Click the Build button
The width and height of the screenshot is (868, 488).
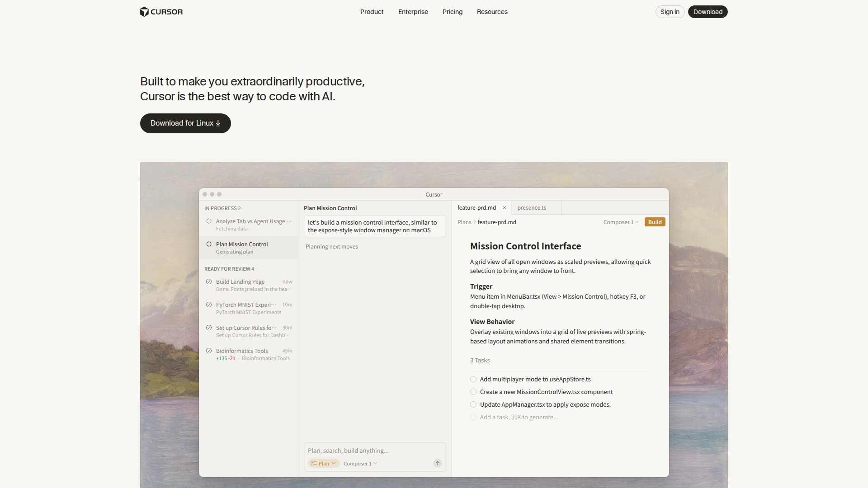click(654, 222)
